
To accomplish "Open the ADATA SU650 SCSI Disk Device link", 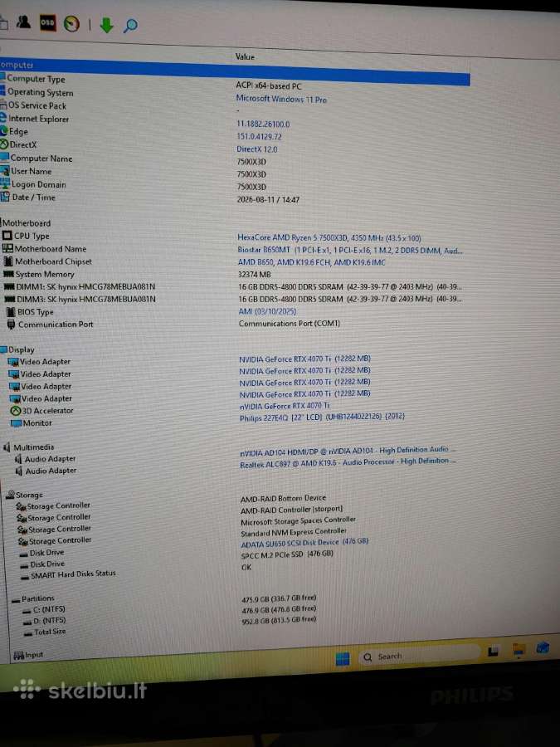I will pos(304,543).
